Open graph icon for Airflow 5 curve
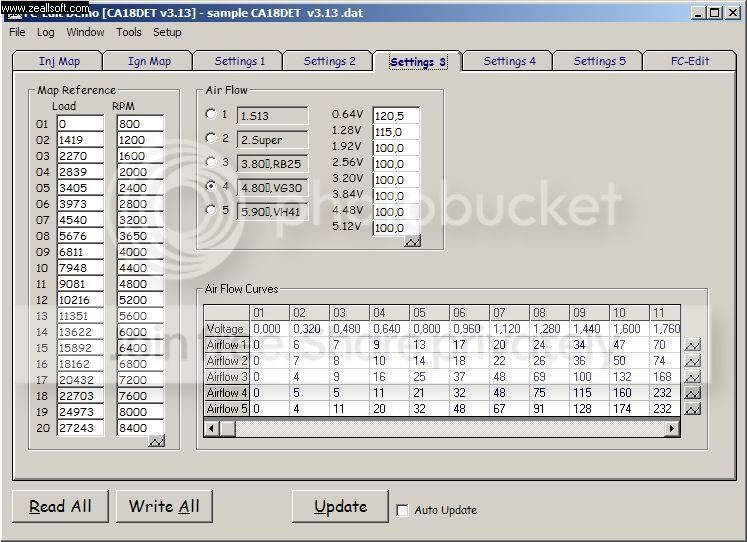Image resolution: width=747 pixels, height=542 pixels. 692,409
